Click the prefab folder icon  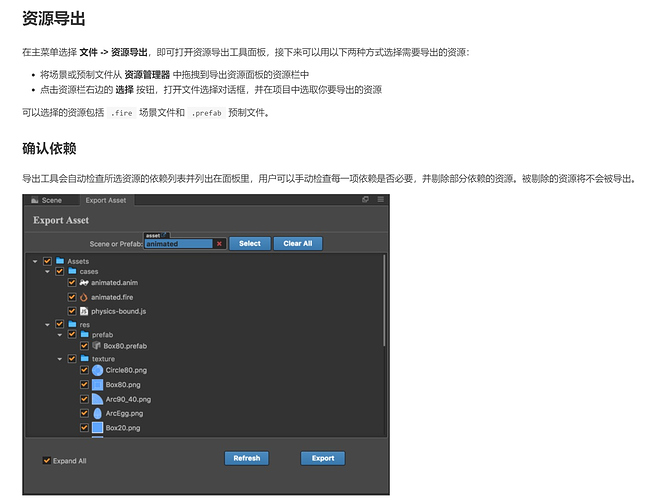84,334
